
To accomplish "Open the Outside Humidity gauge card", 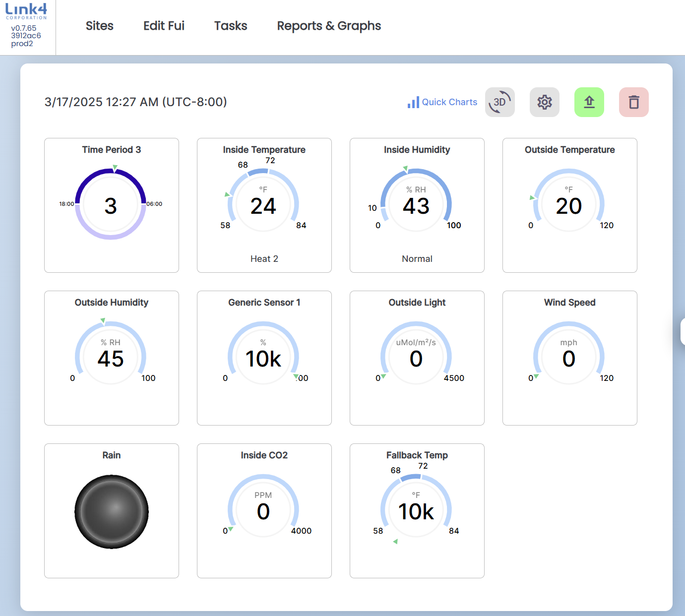I will [112, 358].
